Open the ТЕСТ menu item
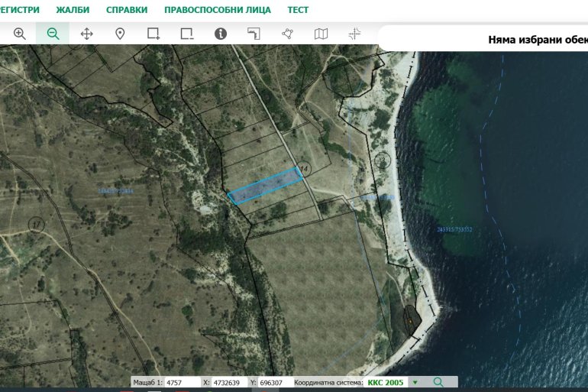 298,10
